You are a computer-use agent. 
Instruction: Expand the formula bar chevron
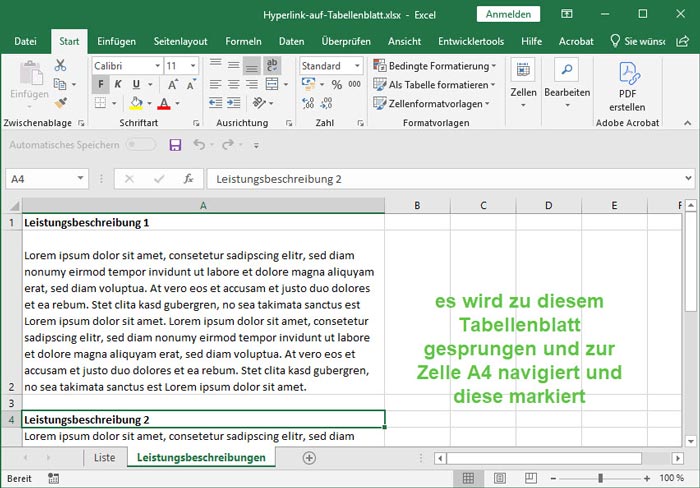(x=688, y=179)
